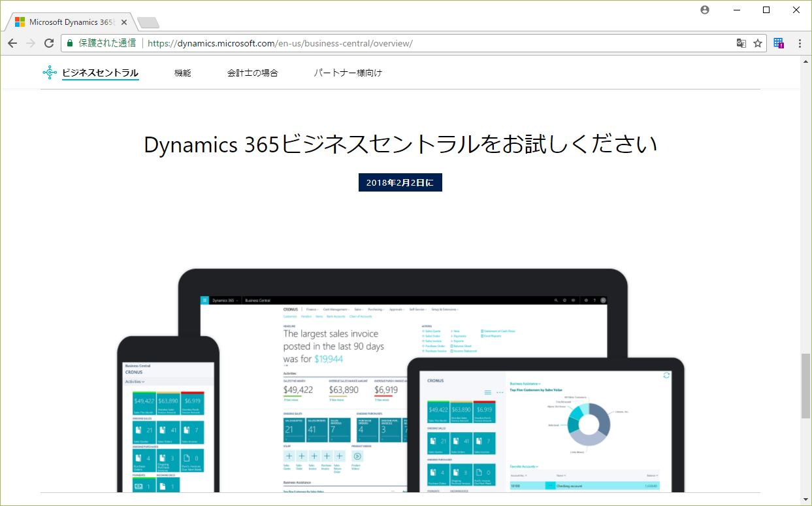Click the scrollbar up arrow
Viewport: 812px width, 506px height.
point(806,61)
